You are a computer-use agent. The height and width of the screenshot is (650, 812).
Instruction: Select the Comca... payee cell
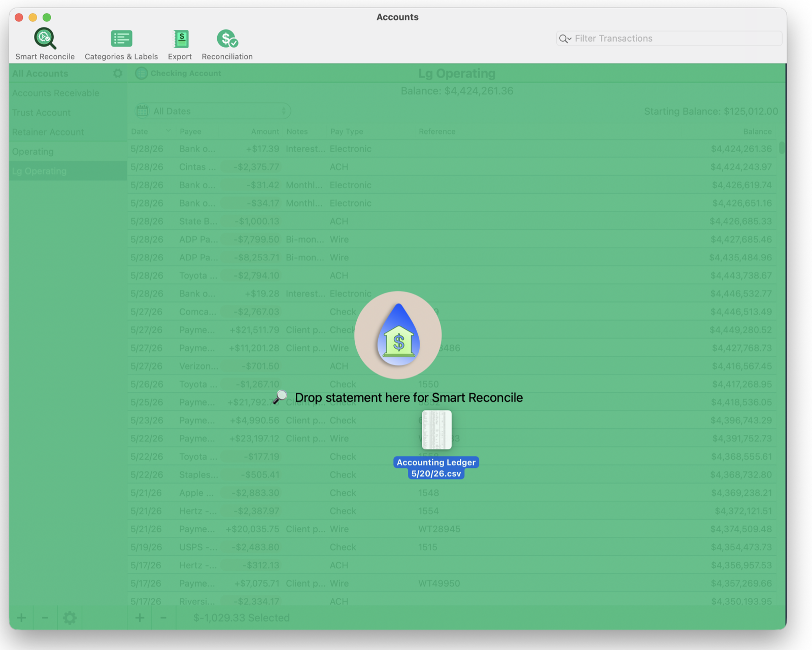click(x=197, y=312)
